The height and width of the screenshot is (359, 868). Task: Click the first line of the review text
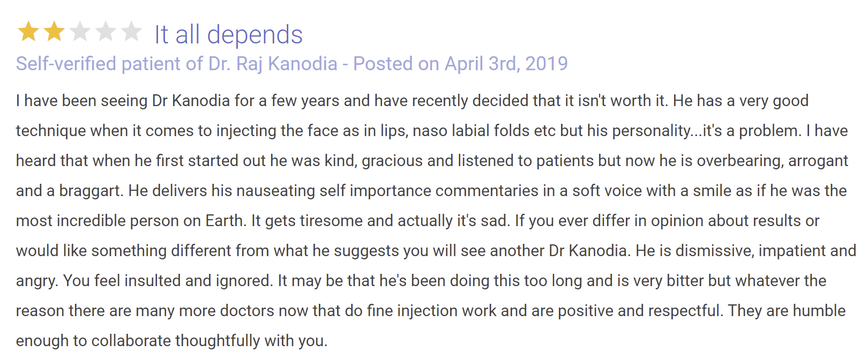[412, 101]
